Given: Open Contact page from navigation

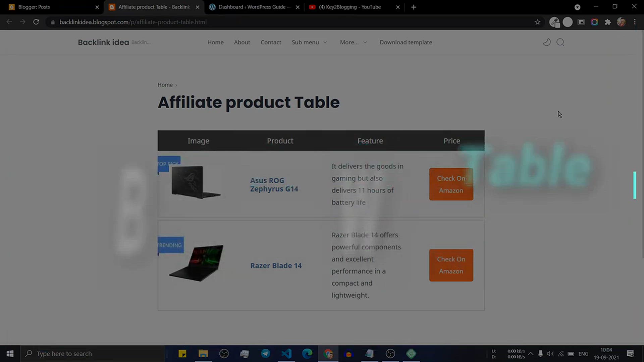Looking at the screenshot, I should coord(271,42).
